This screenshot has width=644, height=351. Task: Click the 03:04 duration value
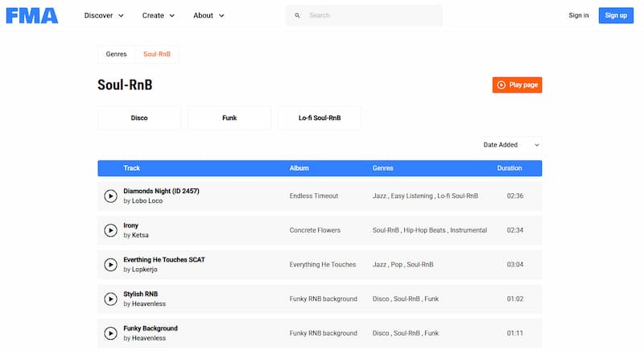[515, 265]
